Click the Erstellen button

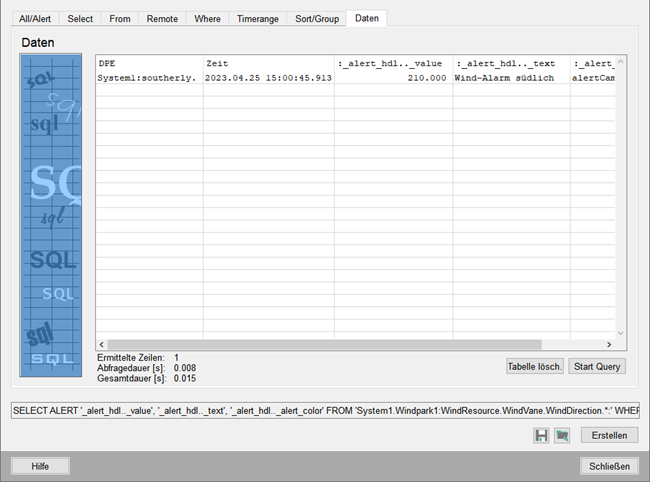point(609,435)
